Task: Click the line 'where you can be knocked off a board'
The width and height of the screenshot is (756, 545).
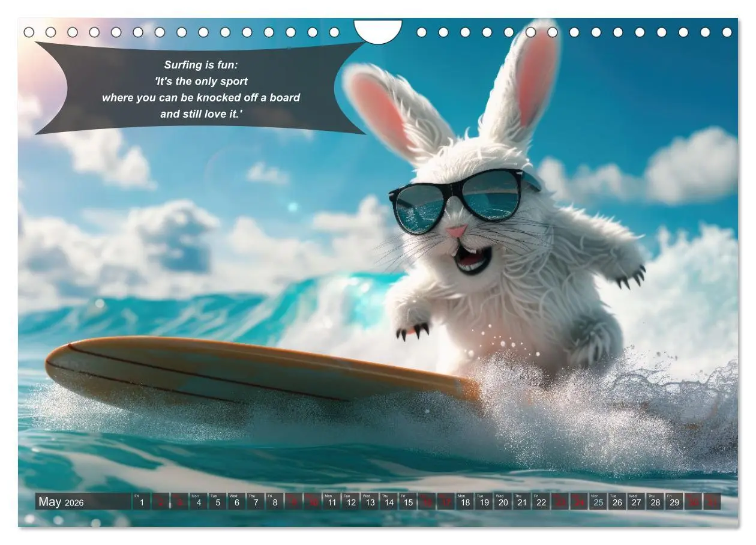Action: (x=201, y=97)
